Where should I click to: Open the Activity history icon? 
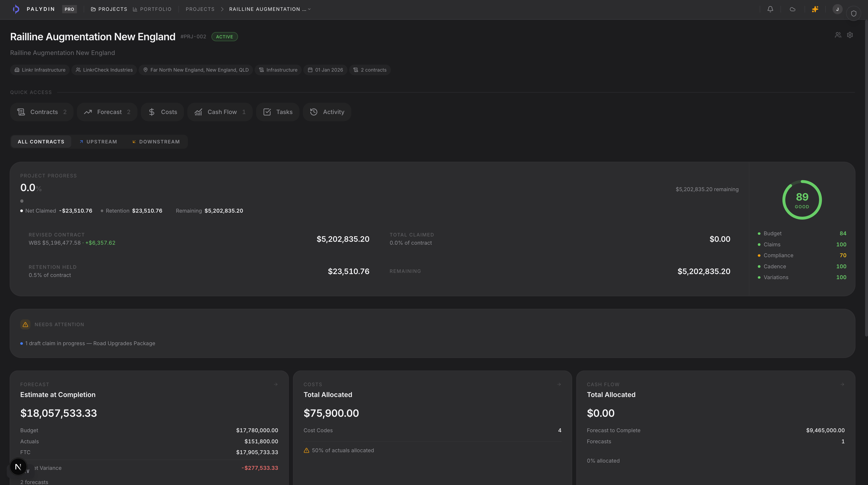tap(326, 112)
